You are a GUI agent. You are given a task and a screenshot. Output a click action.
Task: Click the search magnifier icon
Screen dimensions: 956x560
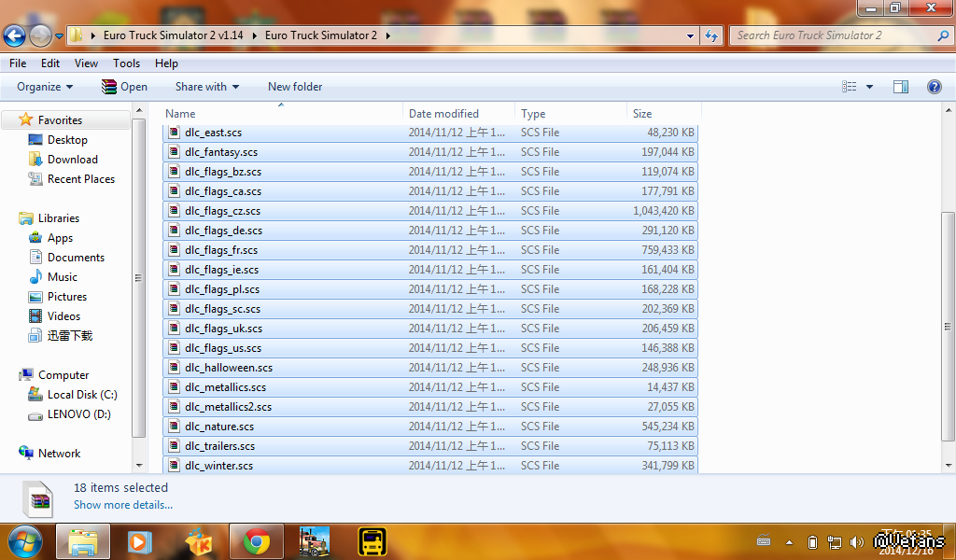(943, 35)
